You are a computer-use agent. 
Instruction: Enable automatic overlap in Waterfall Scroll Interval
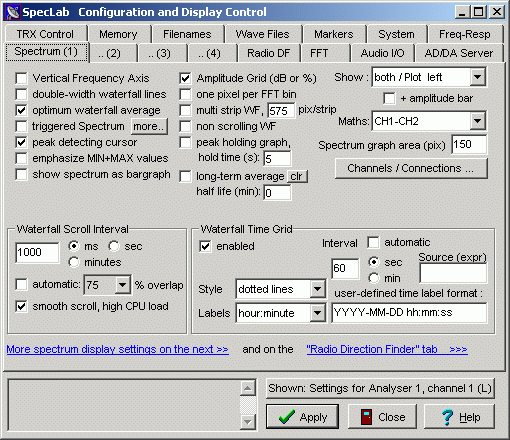(x=21, y=285)
